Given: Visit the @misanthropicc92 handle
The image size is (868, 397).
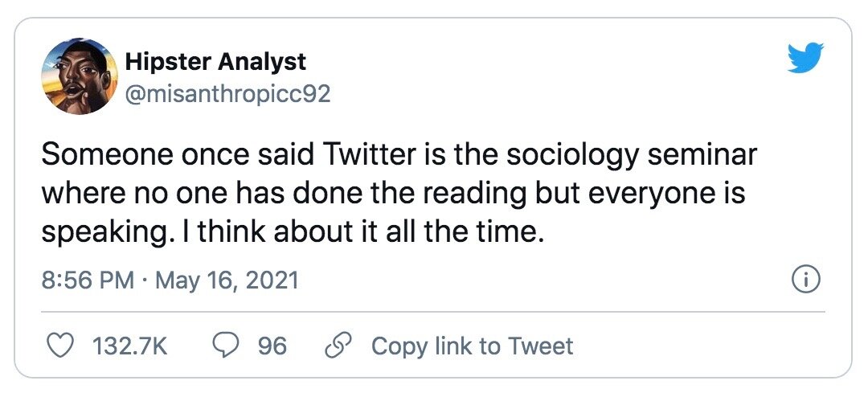Looking at the screenshot, I should tap(227, 94).
